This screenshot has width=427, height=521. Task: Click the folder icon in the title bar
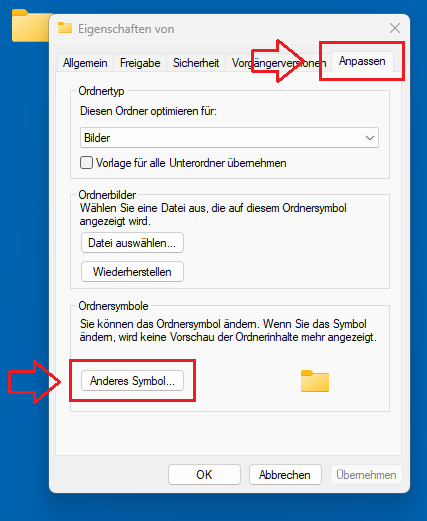click(x=65, y=28)
